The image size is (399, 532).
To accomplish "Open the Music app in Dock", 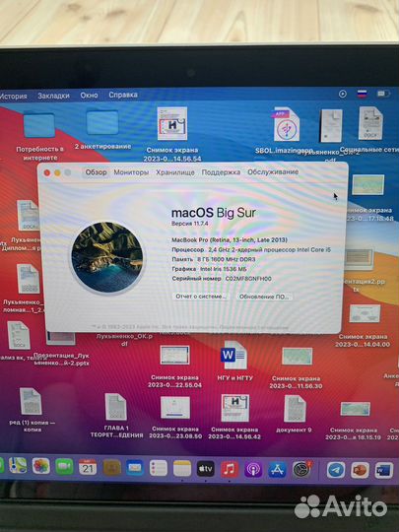I will coord(230,469).
